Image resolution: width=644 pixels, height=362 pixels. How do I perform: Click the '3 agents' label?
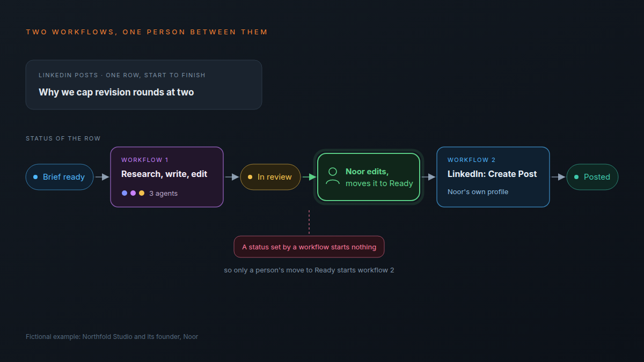point(163,194)
